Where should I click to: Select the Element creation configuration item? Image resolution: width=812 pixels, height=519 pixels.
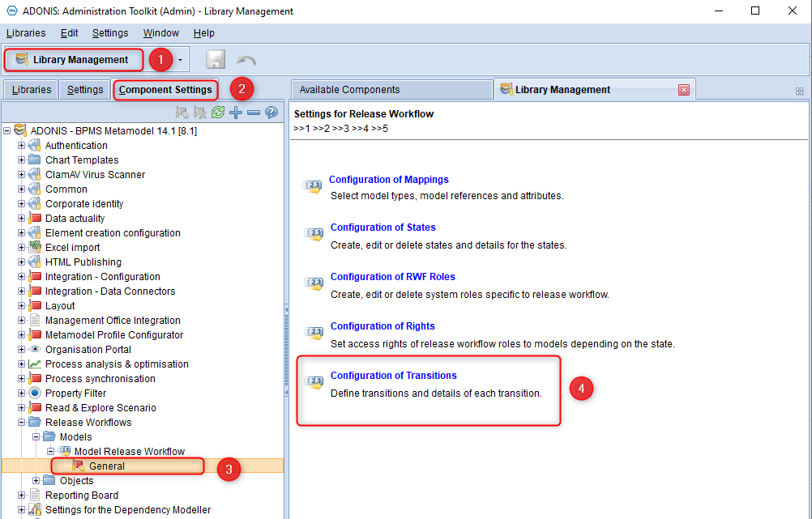pyautogui.click(x=113, y=233)
